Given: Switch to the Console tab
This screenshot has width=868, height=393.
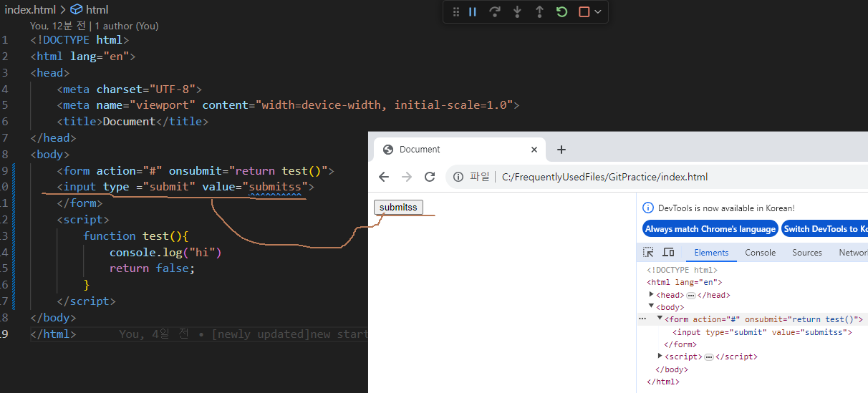Looking at the screenshot, I should [760, 253].
